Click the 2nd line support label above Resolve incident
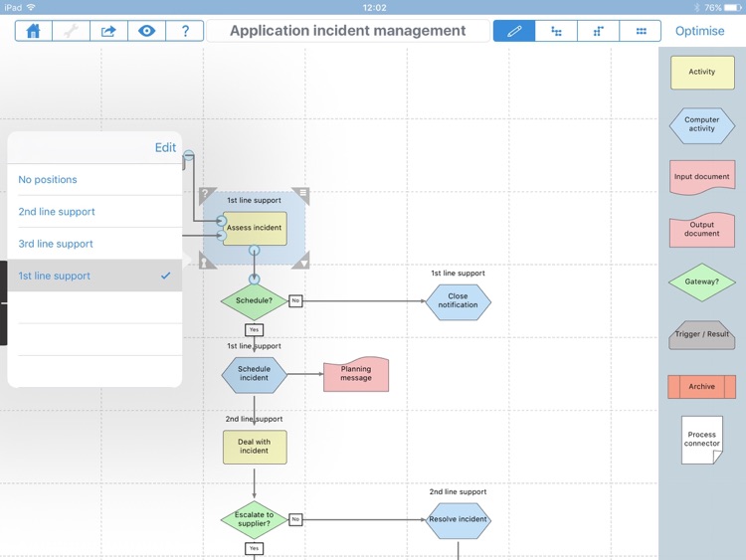Image resolution: width=746 pixels, height=560 pixels. click(458, 492)
